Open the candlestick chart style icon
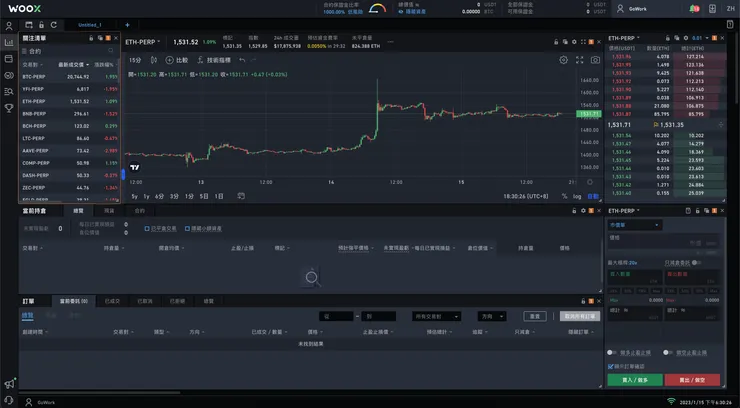 click(153, 60)
